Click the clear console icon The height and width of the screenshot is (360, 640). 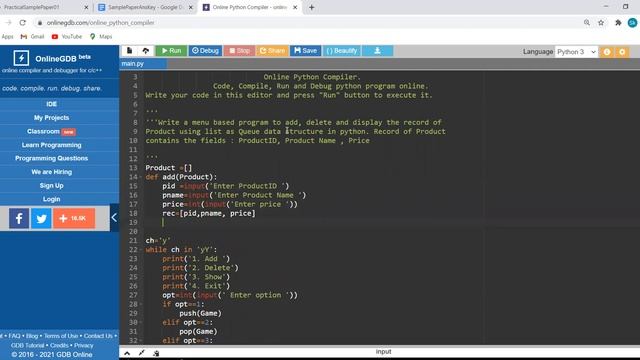(x=156, y=353)
